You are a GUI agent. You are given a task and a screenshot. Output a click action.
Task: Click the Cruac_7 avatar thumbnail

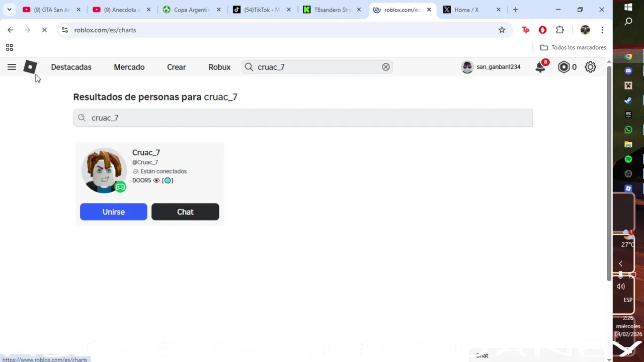(104, 170)
